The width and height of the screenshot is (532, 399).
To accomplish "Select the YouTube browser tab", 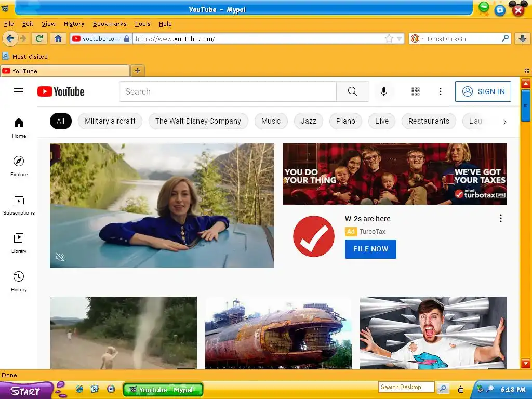I will pos(65,71).
